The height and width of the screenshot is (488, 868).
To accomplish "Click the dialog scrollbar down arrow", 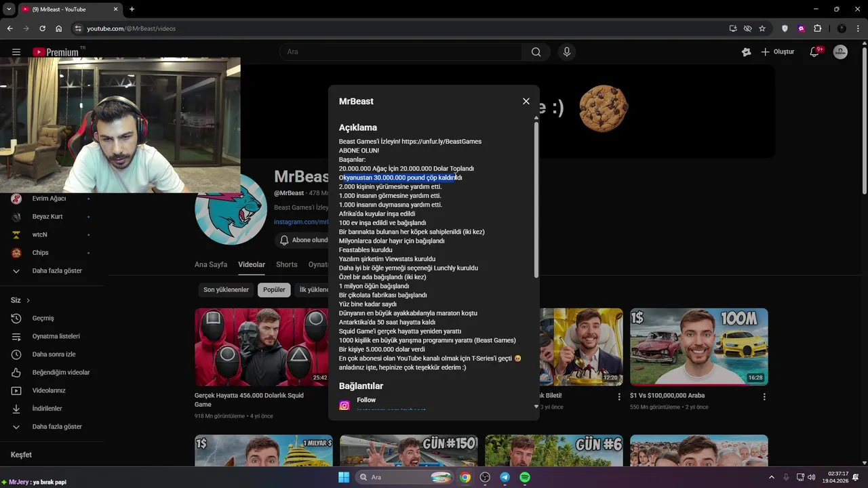I will click(x=536, y=407).
